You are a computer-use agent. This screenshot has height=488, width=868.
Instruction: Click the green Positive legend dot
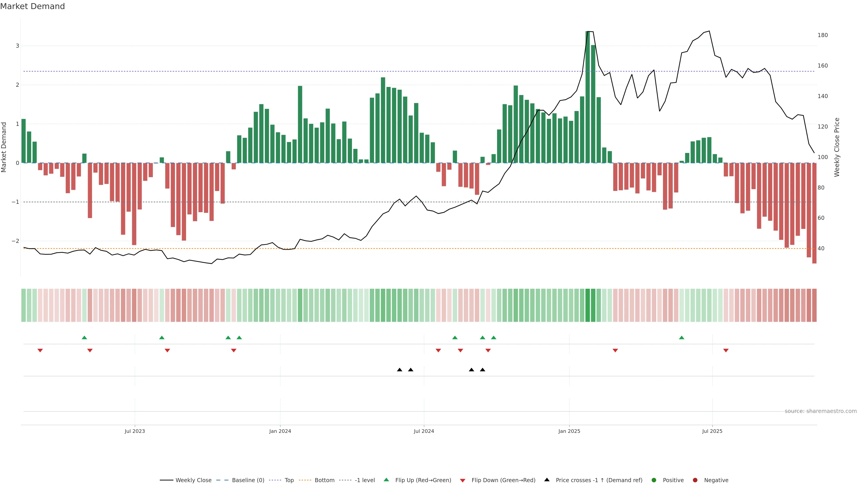654,480
